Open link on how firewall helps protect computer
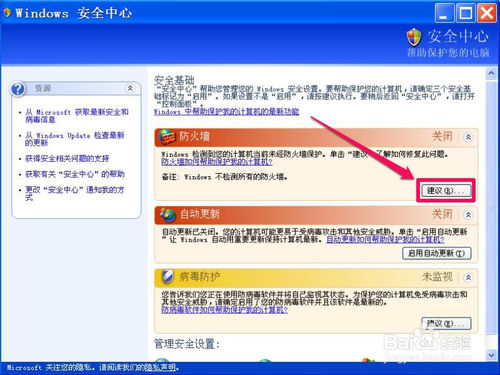The image size is (500, 375). [217, 162]
